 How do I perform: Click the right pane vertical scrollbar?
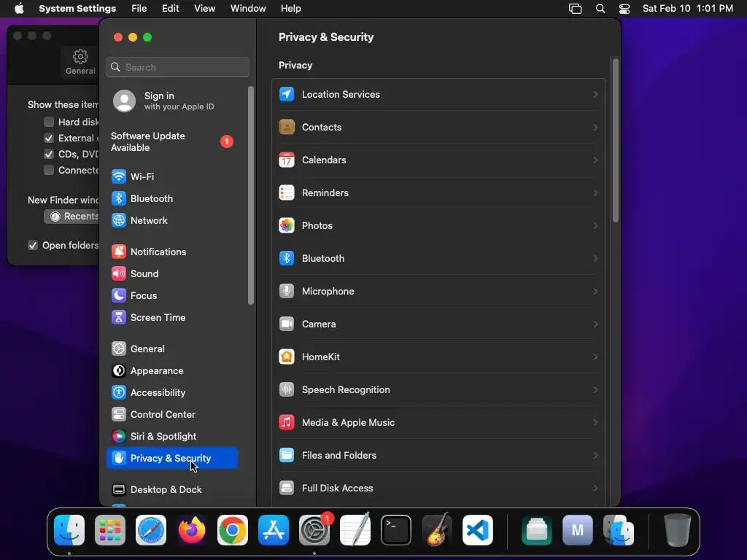pyautogui.click(x=616, y=141)
